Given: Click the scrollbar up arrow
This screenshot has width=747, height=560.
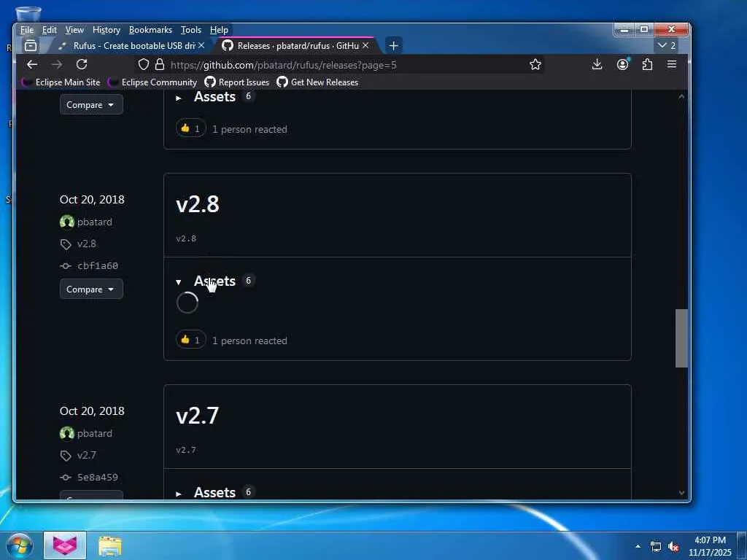Looking at the screenshot, I should tap(681, 96).
